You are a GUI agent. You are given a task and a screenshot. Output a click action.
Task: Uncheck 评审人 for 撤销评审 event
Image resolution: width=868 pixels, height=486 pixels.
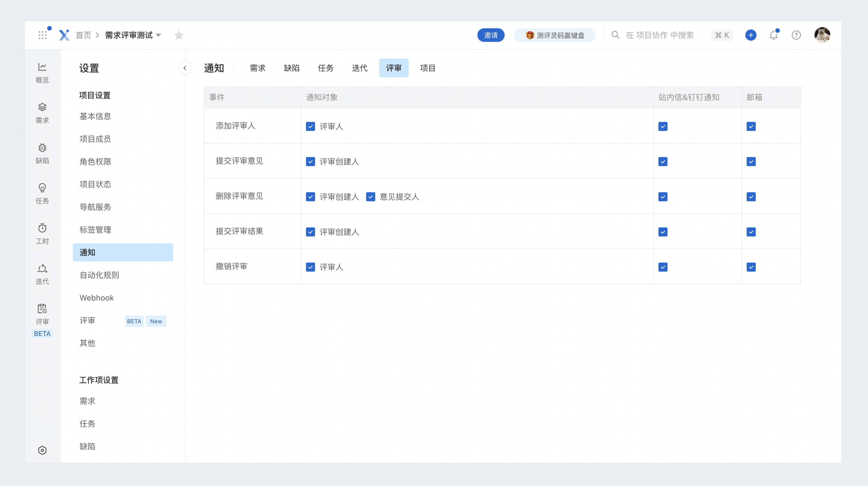tap(310, 267)
